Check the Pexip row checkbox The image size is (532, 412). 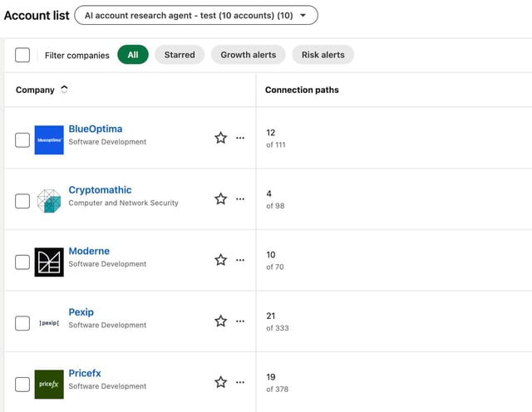(x=22, y=323)
